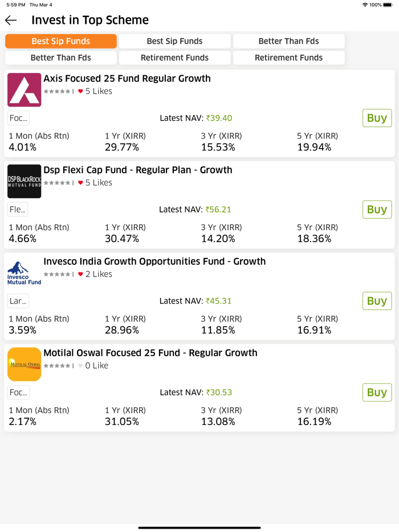Tap the DSP BlackRock Mutual Fund logo
This screenshot has height=532, width=399.
(24, 181)
